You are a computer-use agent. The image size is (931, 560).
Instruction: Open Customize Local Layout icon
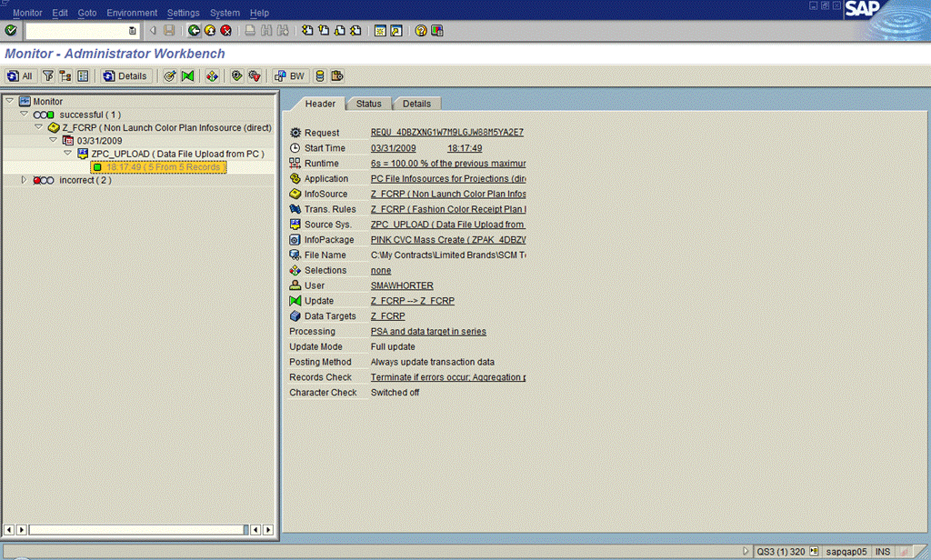tap(437, 30)
